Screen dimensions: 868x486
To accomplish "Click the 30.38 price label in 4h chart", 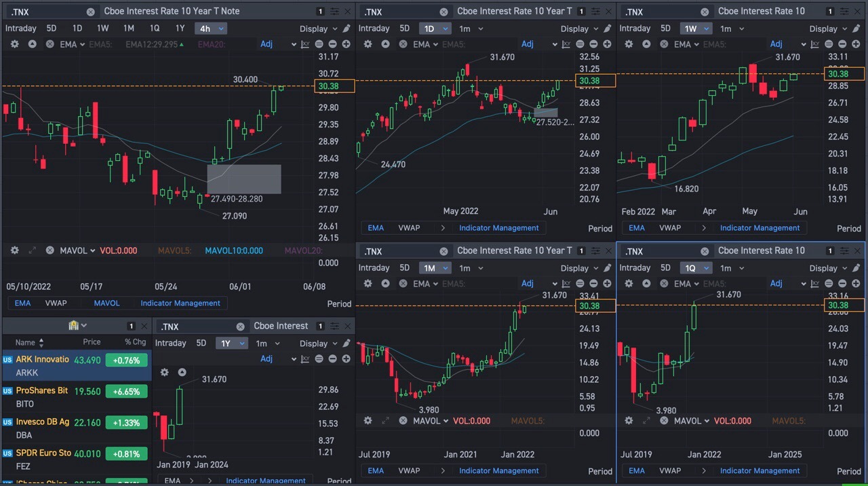I will coord(335,86).
